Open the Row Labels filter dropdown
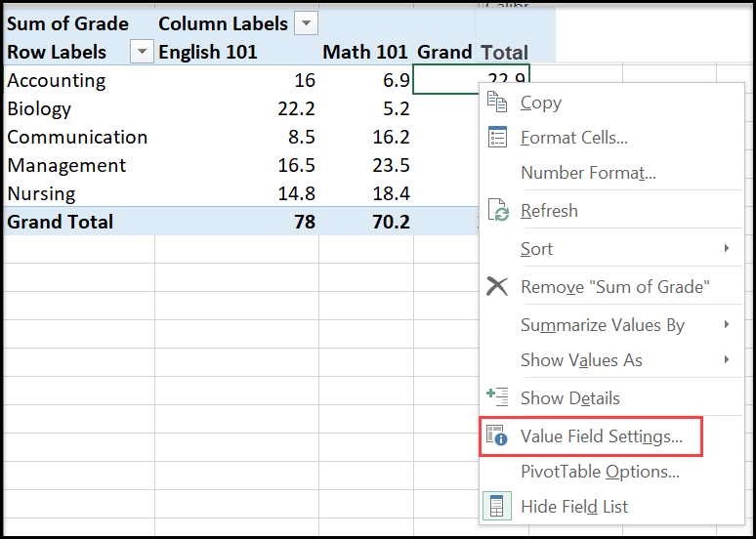Image resolution: width=756 pixels, height=539 pixels. (142, 51)
